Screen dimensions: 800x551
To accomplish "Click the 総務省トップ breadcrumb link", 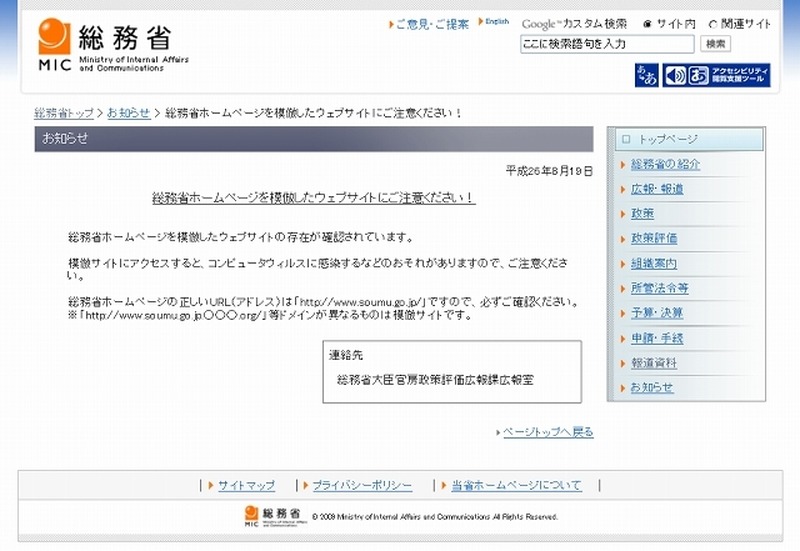I will point(64,113).
